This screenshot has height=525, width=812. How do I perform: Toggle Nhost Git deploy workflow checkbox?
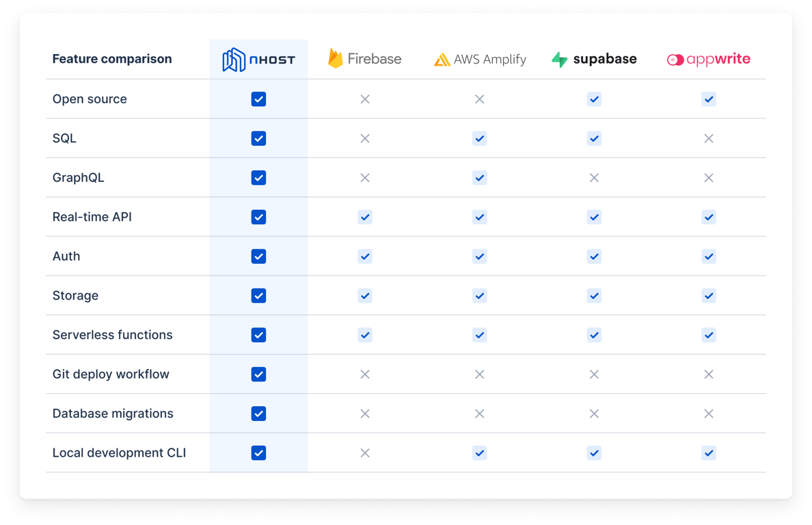258,374
